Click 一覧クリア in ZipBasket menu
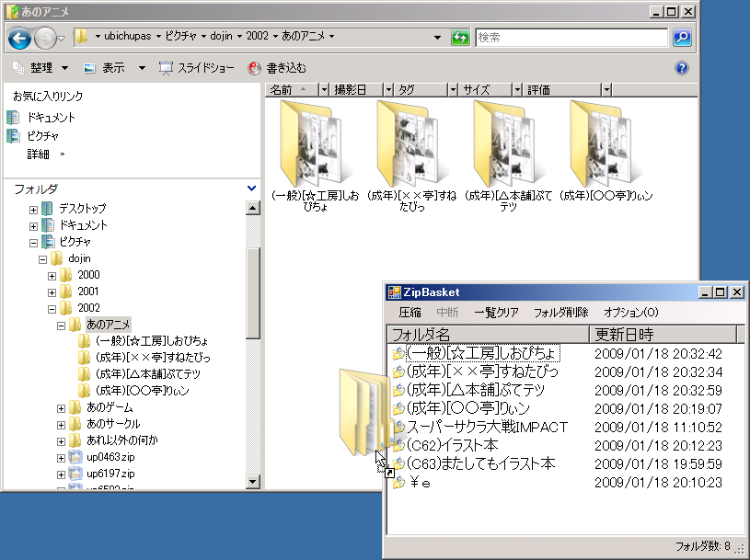Viewport: 750px width, 560px height. (496, 313)
